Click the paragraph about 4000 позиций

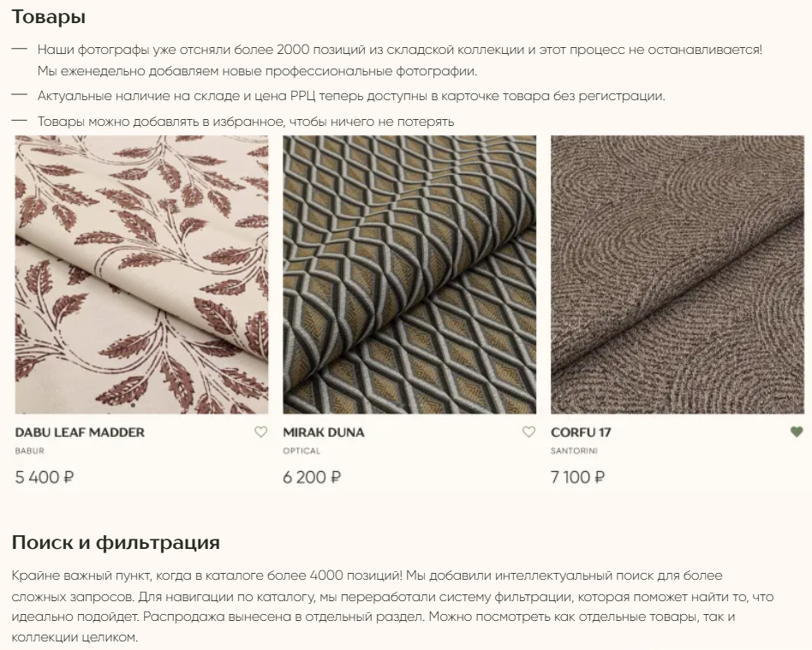click(x=392, y=606)
